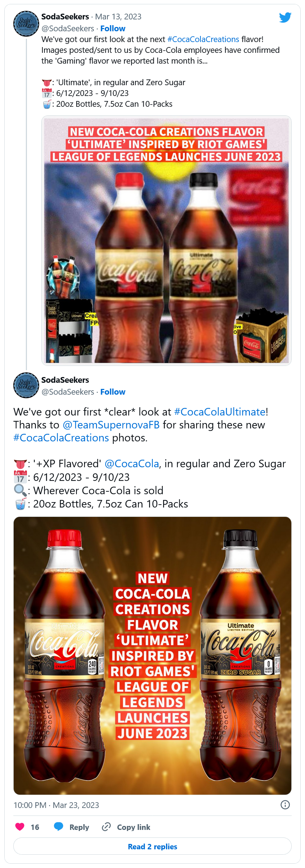Open the clear Coca-Cola Ultimate bottles photo
Image resolution: width=305 pixels, height=868 pixels.
pos(152,656)
